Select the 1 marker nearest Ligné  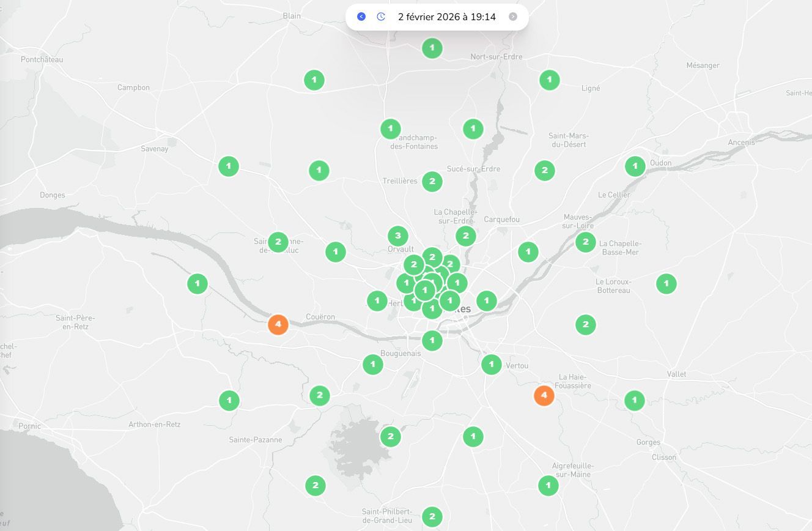coord(549,80)
